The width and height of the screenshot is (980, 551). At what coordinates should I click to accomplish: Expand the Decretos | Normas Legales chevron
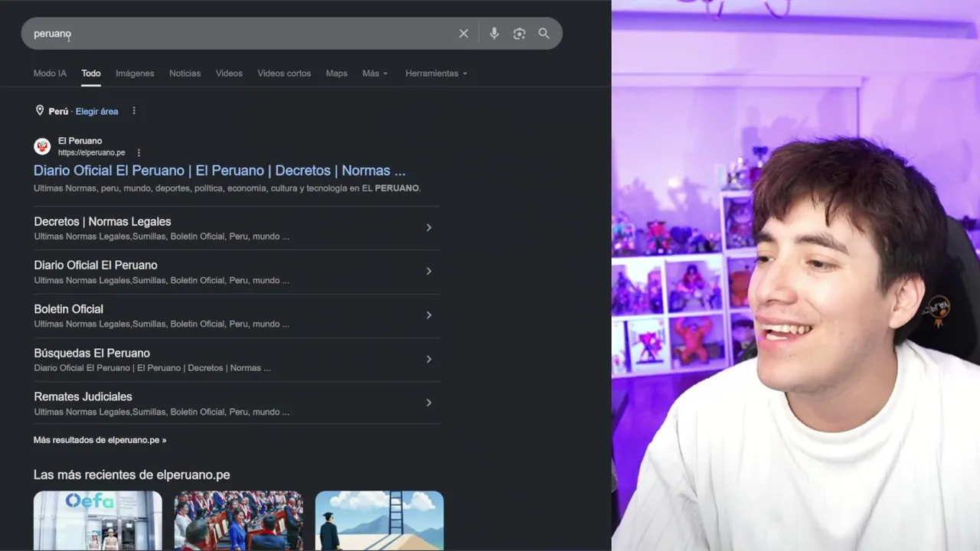coord(429,227)
